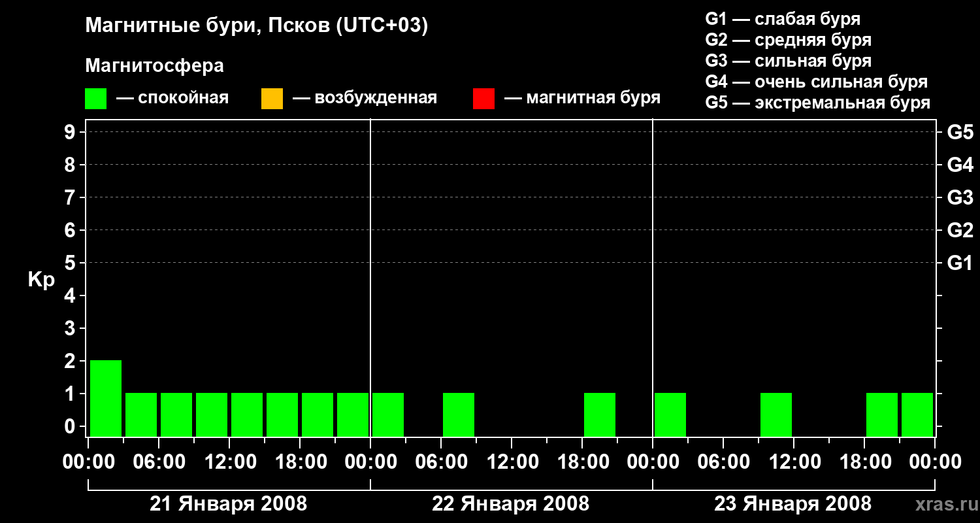Click the red "магнитная буря" legend swatch
Screen dimensions: 980x523
(483, 99)
